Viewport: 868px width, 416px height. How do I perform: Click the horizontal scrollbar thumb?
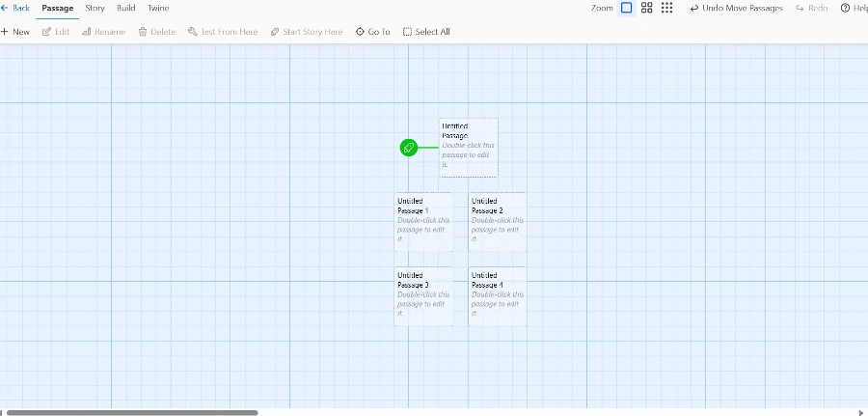click(x=132, y=412)
